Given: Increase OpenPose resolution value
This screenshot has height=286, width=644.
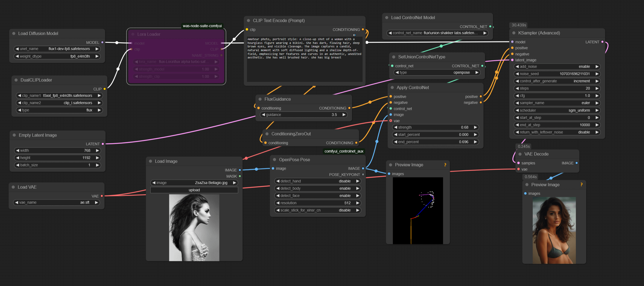Looking at the screenshot, I should [x=357, y=203].
